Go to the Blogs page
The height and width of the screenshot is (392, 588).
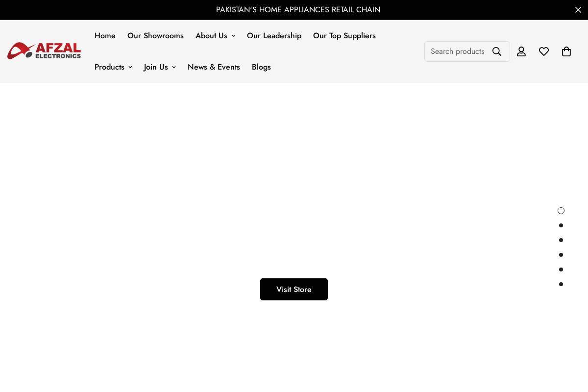(x=261, y=67)
